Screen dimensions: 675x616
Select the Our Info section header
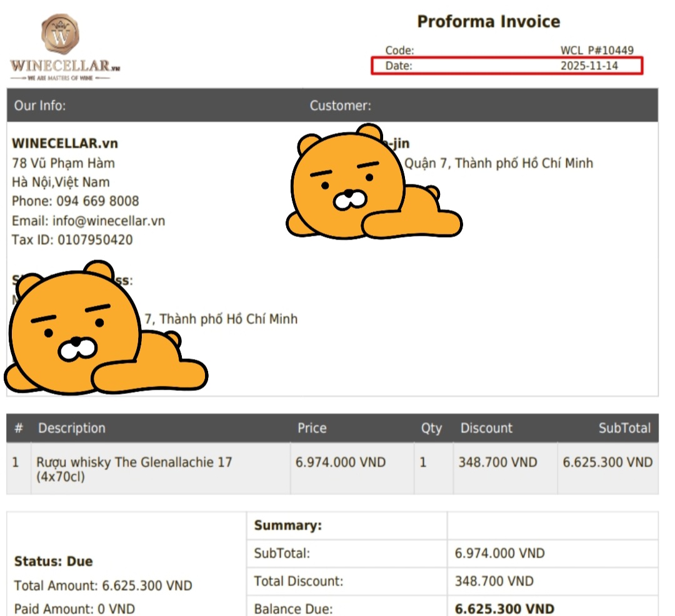[x=40, y=106]
